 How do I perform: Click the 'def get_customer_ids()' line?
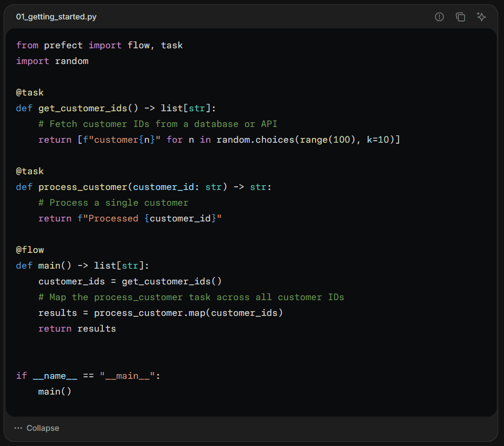pos(115,108)
